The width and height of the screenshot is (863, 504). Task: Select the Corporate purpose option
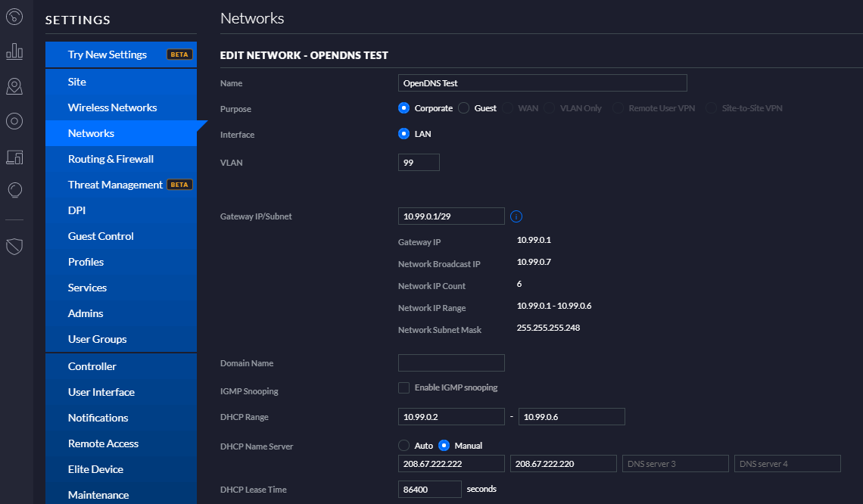tap(403, 107)
